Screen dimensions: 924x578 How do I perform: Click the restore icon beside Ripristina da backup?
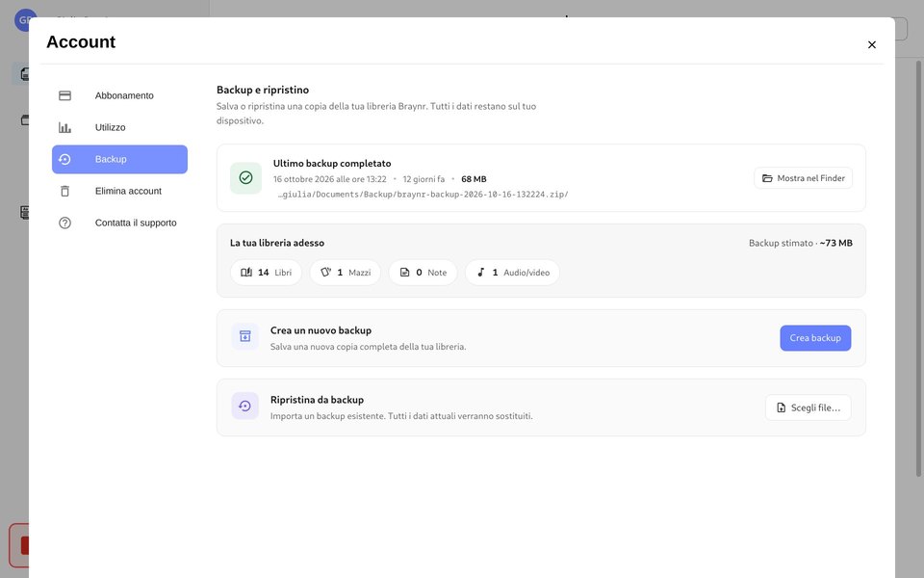pyautogui.click(x=245, y=406)
